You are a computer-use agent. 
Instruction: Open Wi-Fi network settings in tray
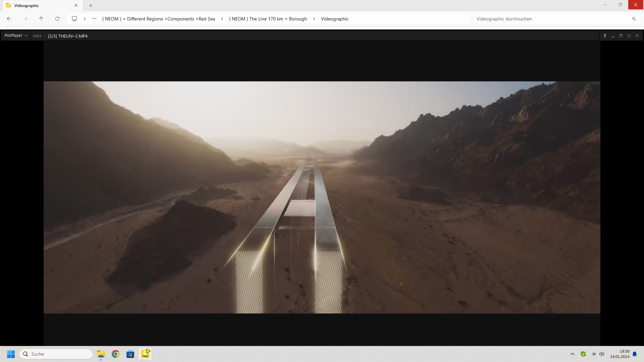tap(594, 354)
